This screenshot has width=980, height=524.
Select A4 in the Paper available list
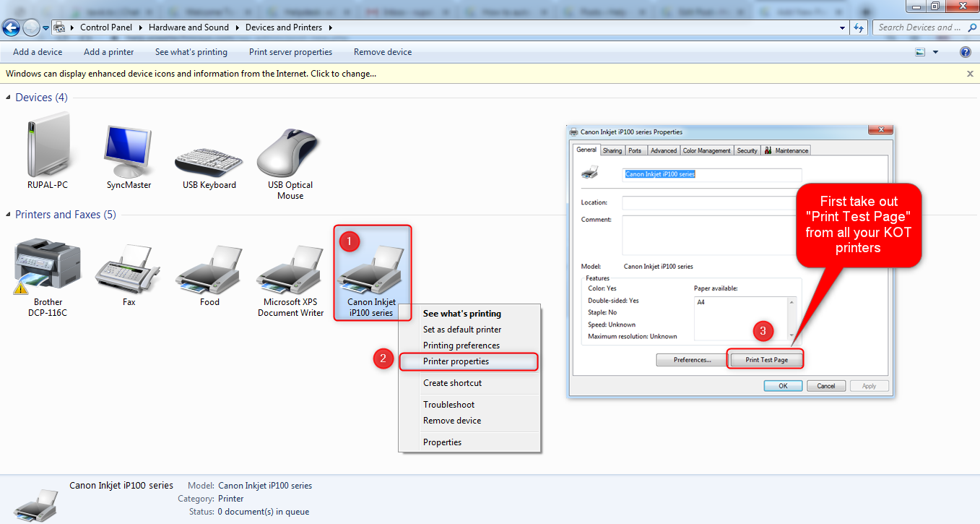coord(701,303)
